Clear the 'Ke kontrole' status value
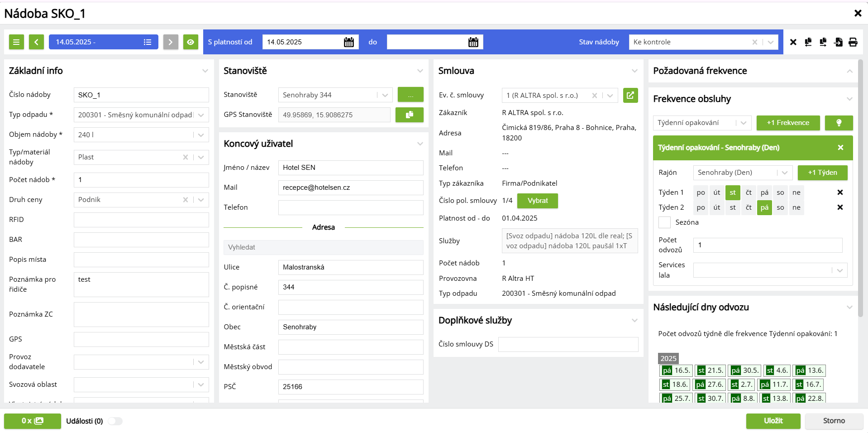The image size is (868, 433). pos(754,42)
